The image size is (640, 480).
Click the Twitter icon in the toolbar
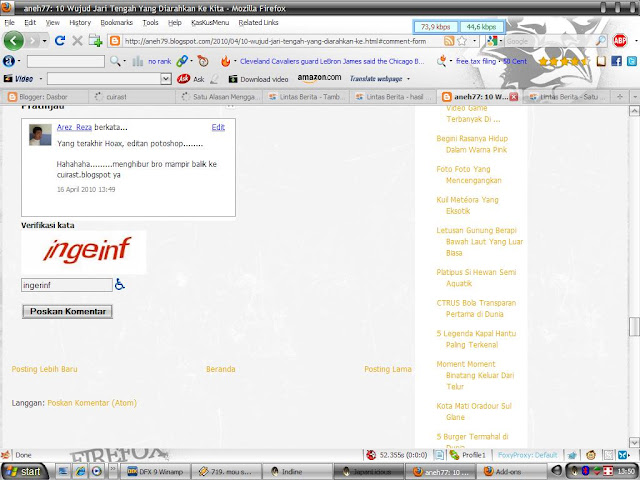click(632, 61)
